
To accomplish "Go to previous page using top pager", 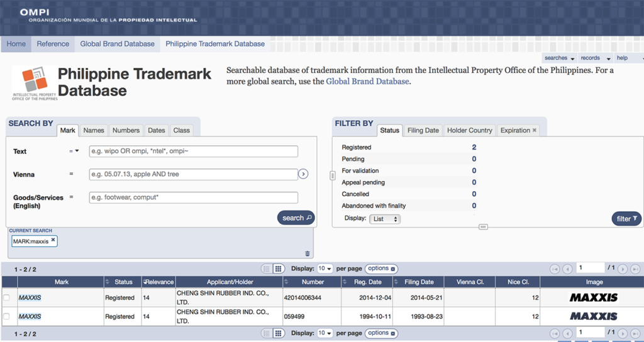I will coord(567,269).
